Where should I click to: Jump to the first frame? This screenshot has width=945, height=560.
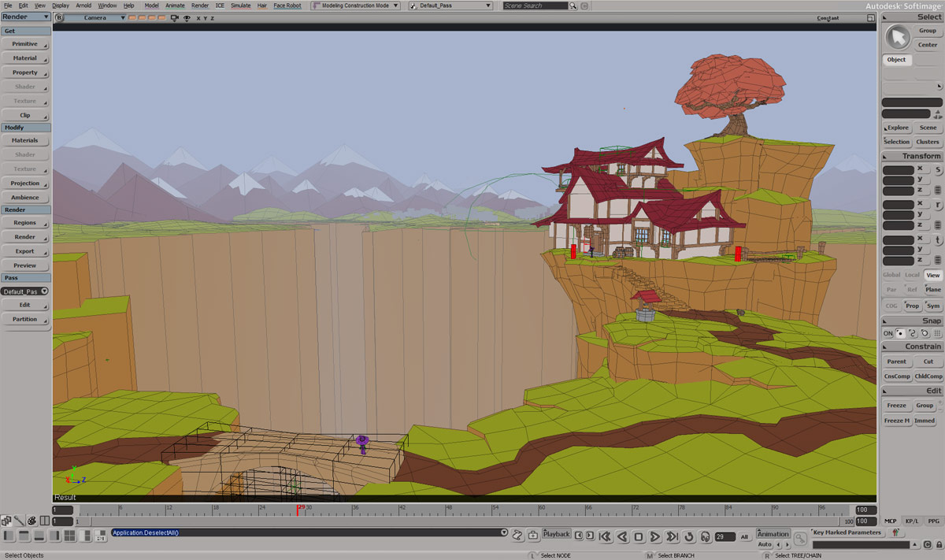(605, 537)
